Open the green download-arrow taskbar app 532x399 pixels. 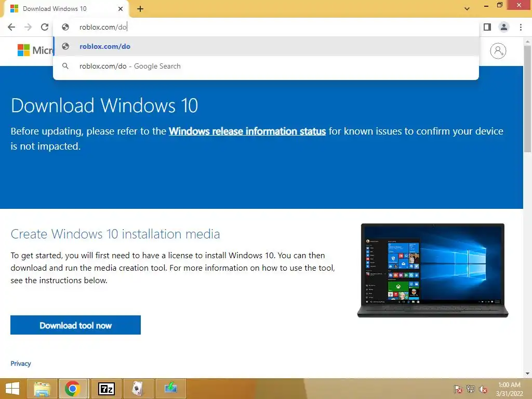[x=170, y=389]
